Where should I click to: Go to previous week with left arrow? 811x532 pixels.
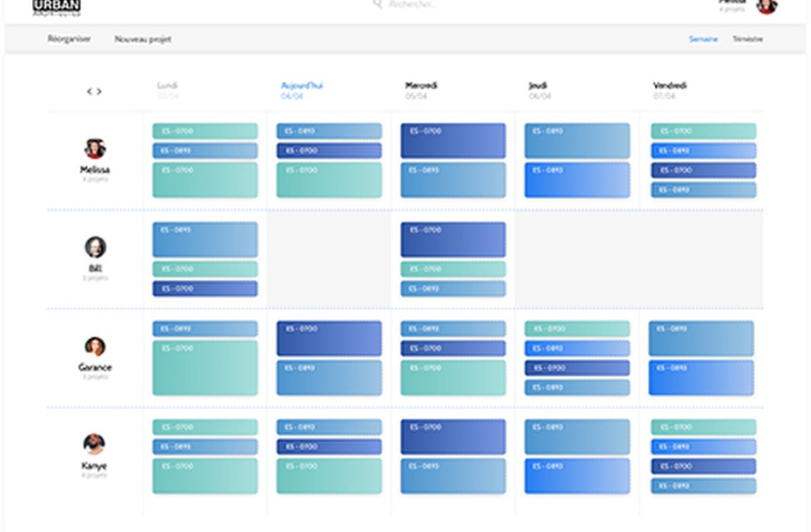click(x=89, y=92)
